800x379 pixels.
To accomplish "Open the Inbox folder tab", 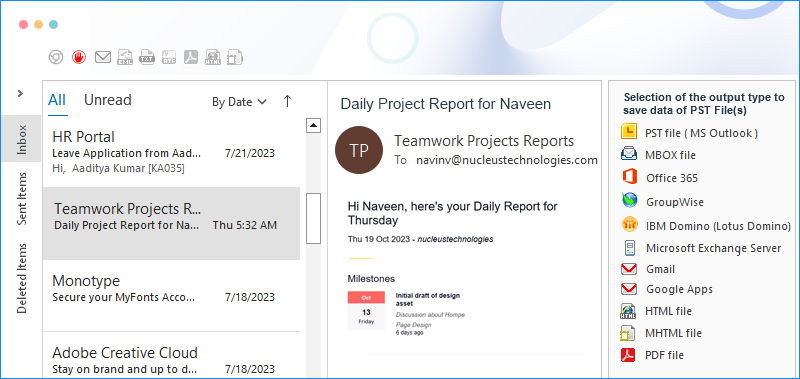I will [21, 139].
